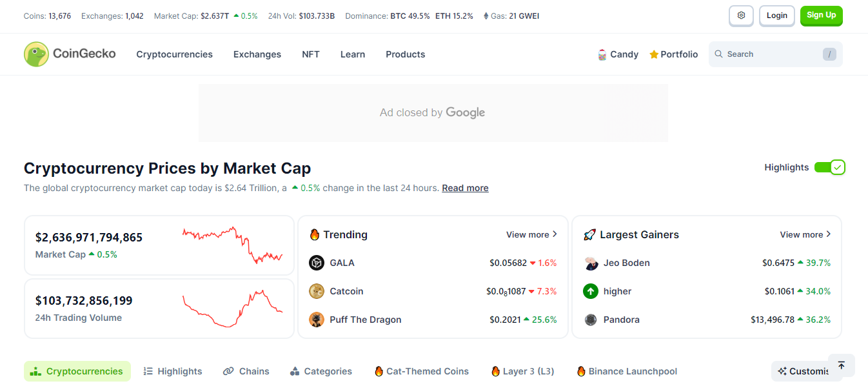Open the Jeo Boden gainer row name
The width and height of the screenshot is (868, 388).
[627, 263]
